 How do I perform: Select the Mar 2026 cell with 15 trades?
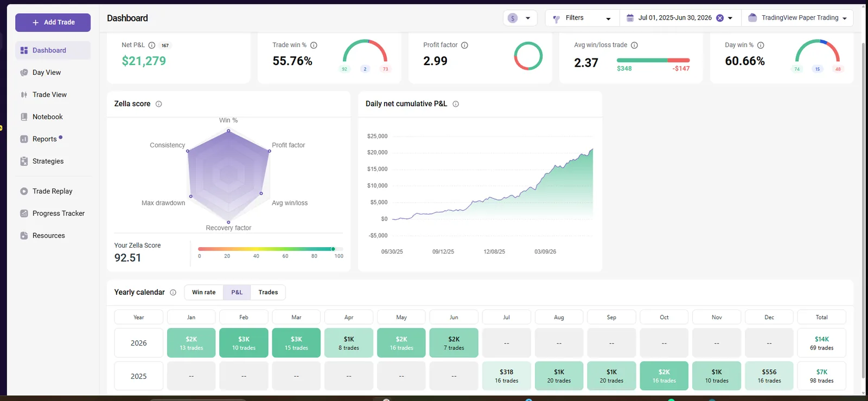[296, 343]
